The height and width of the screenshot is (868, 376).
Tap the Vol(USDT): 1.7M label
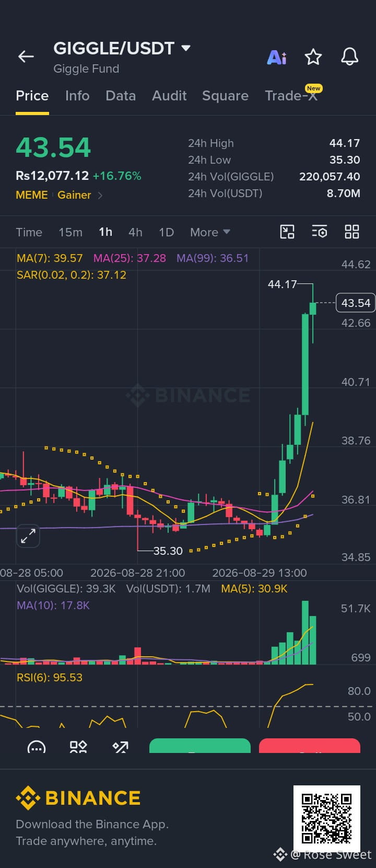168,588
